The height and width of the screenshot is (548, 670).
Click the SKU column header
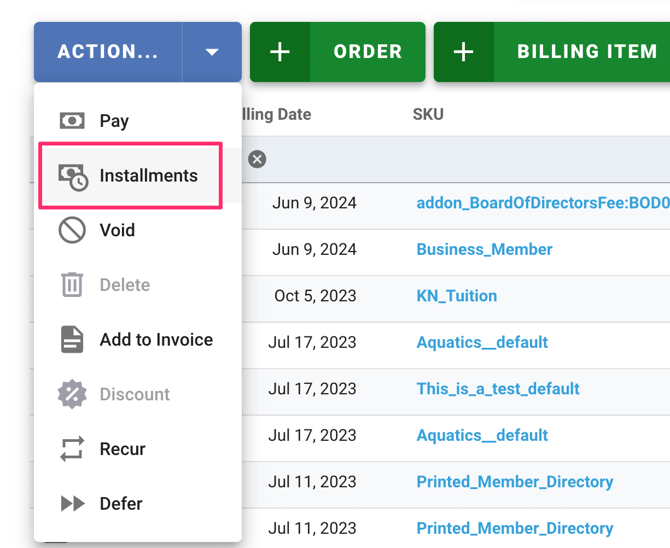tap(428, 114)
